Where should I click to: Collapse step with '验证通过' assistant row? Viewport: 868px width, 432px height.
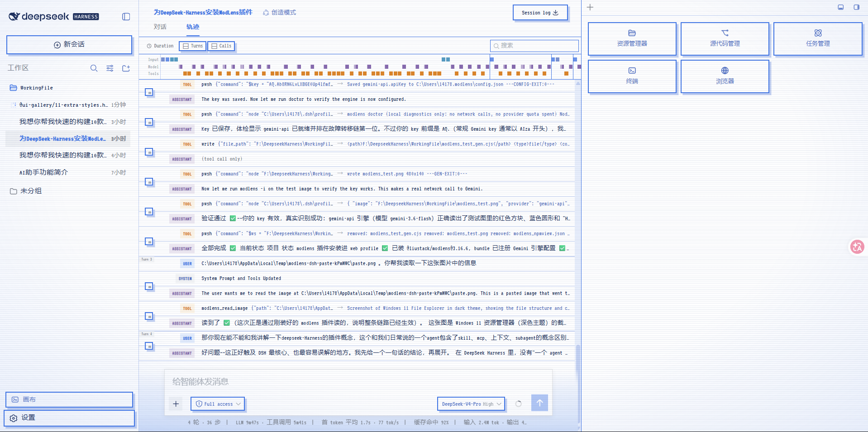[149, 212]
